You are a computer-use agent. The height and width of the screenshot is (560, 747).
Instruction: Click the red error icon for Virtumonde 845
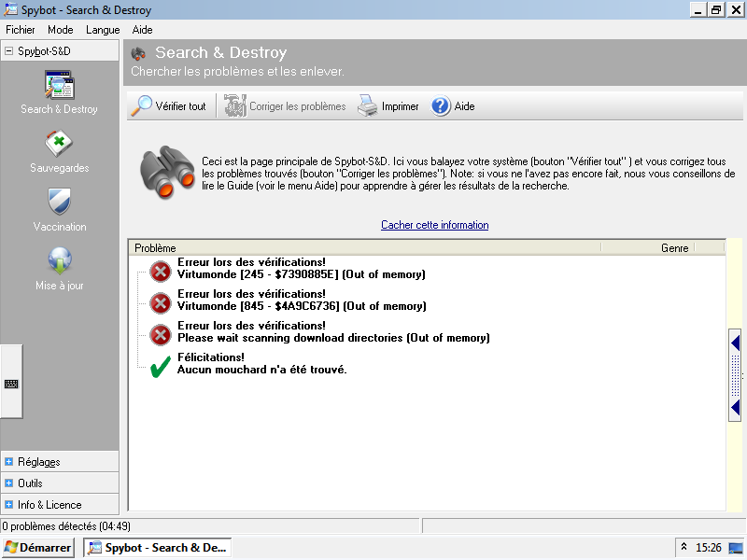(161, 302)
